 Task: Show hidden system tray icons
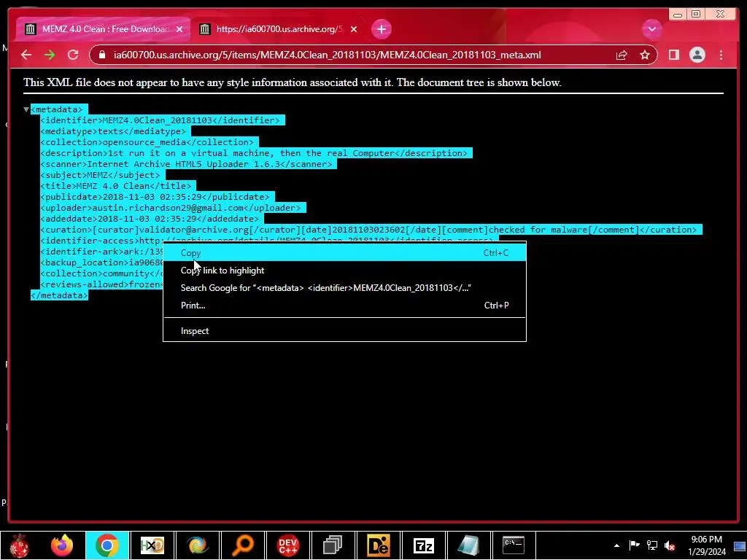pyautogui.click(x=616, y=545)
